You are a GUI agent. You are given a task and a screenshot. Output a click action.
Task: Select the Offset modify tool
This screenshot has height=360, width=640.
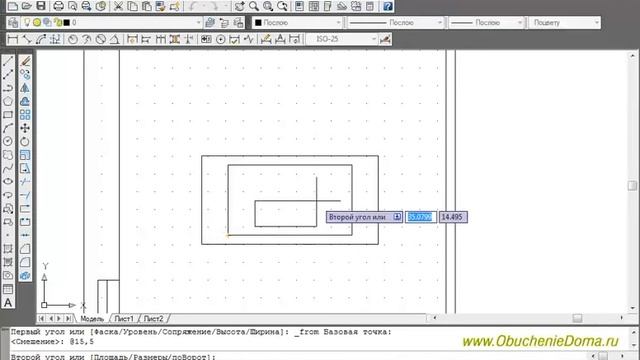[x=25, y=101]
